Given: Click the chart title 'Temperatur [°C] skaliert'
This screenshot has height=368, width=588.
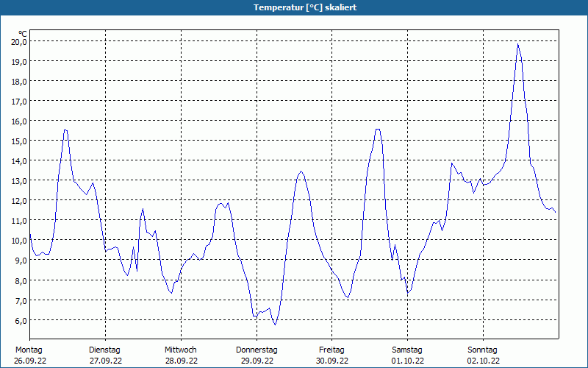Looking at the screenshot, I should click(x=305, y=7).
